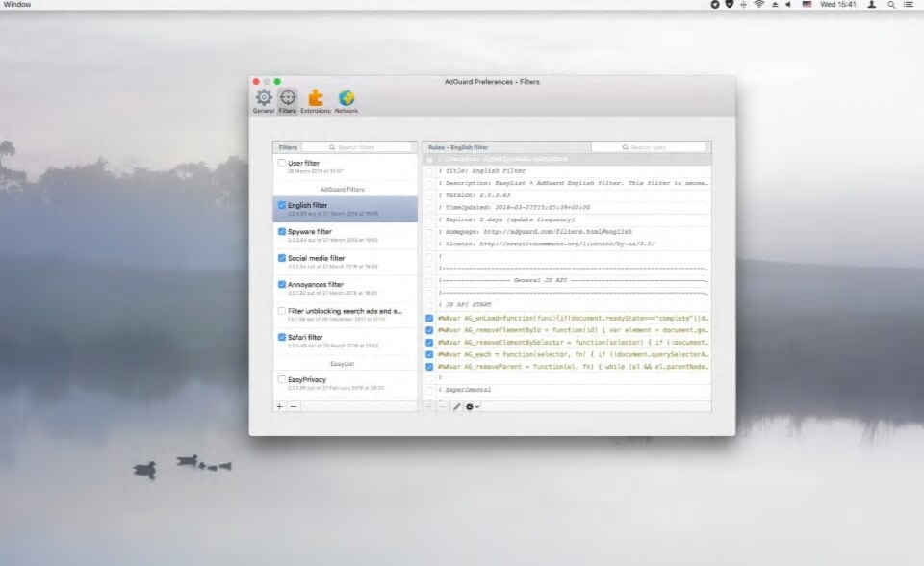The width and height of the screenshot is (924, 566).
Task: Click the pencil edit rule icon
Action: pyautogui.click(x=456, y=407)
